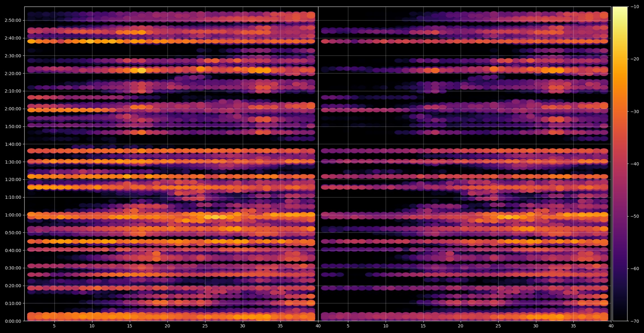The image size is (644, 333).
Task: Click the "25" x-axis label under left plot
Action: coord(205,326)
